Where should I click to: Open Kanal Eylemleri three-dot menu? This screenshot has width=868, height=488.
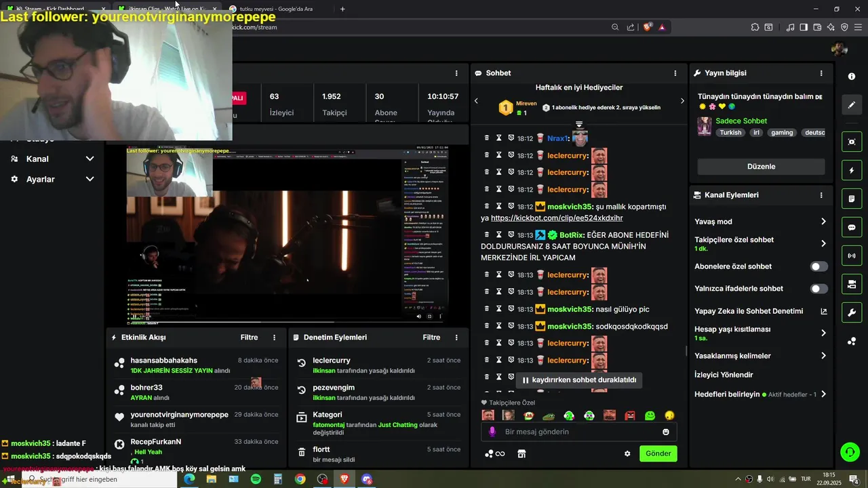[821, 195]
